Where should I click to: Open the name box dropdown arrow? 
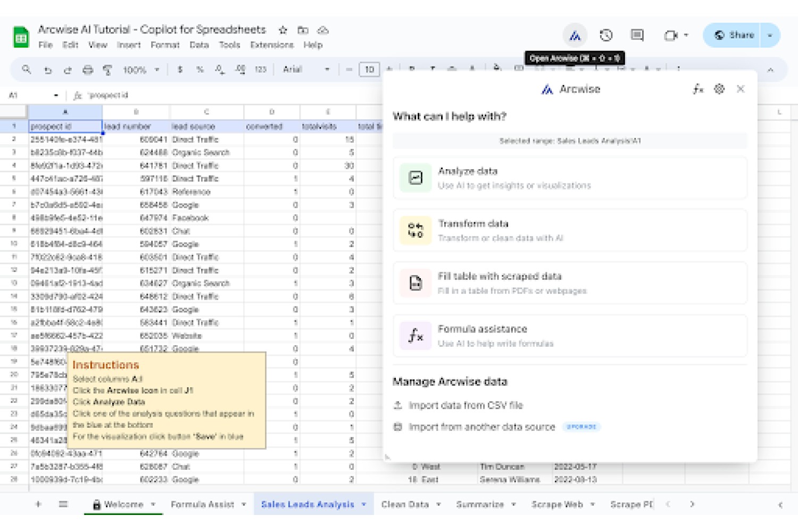click(56, 95)
